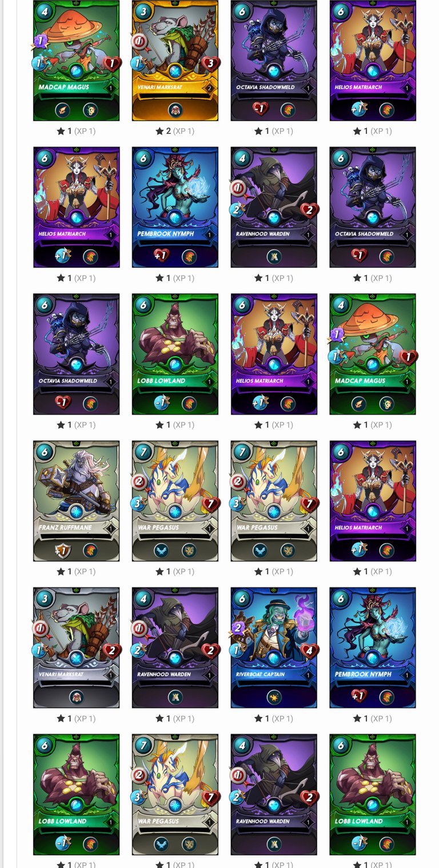Click the 2-star XP label under Venari Marksrat

(x=175, y=131)
